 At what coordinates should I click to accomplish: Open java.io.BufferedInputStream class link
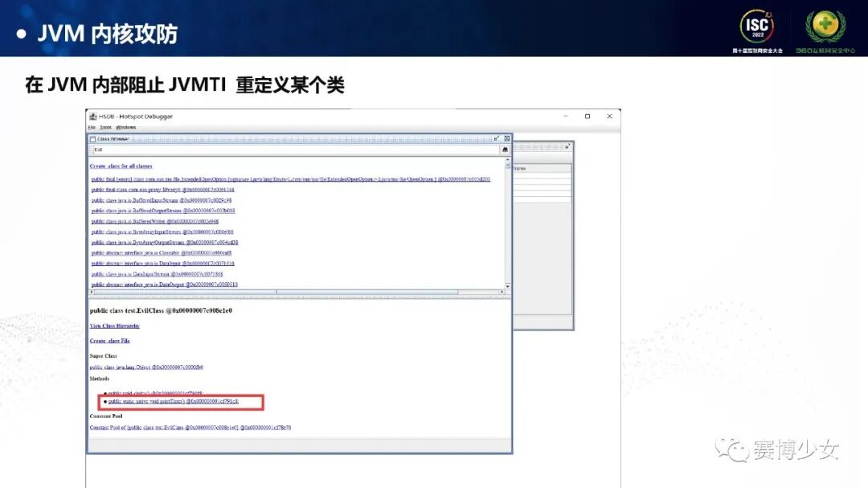click(161, 200)
